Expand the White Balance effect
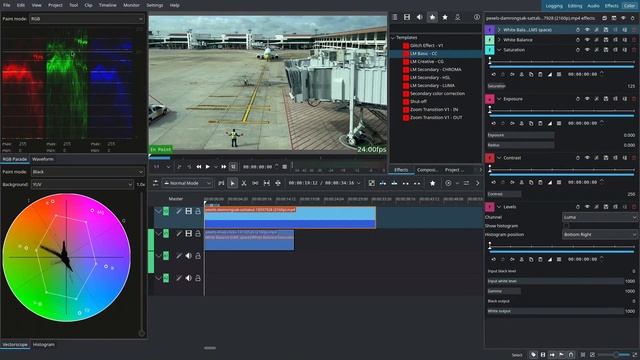 point(499,40)
